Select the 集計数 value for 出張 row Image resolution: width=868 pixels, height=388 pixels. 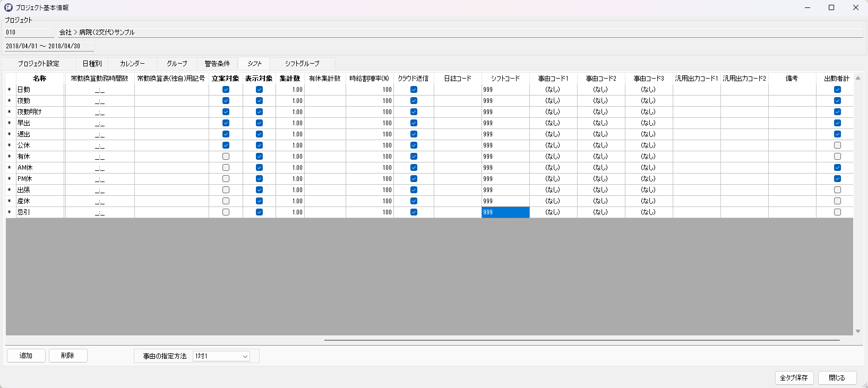point(290,190)
